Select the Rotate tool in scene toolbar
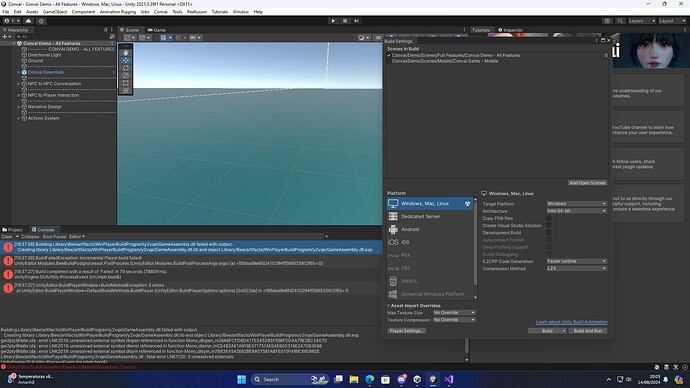The width and height of the screenshot is (690, 388). 126,68
